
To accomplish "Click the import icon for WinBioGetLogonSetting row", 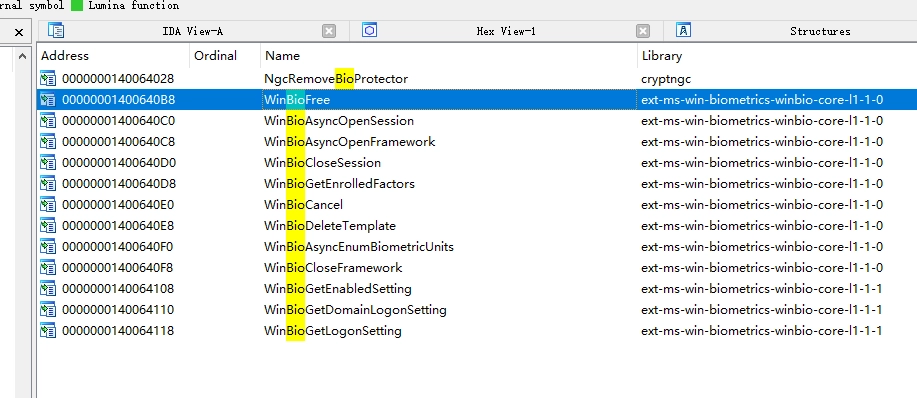I will click(x=48, y=331).
